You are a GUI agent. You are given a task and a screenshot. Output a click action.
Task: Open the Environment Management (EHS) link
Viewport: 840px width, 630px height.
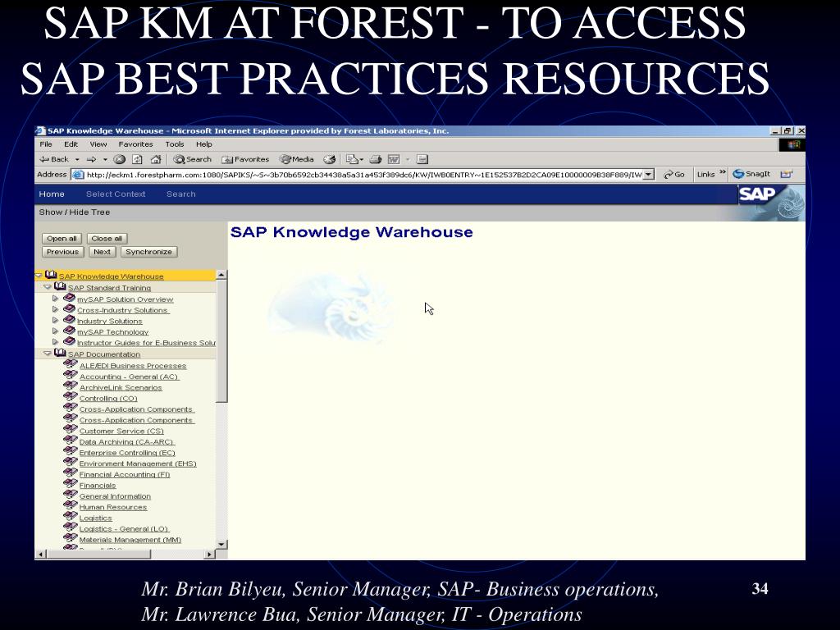(x=138, y=463)
